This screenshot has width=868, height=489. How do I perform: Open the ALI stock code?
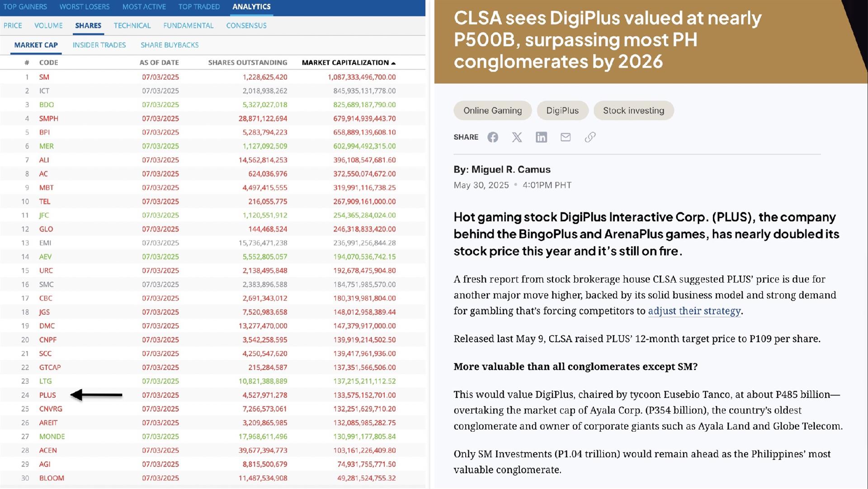[44, 160]
